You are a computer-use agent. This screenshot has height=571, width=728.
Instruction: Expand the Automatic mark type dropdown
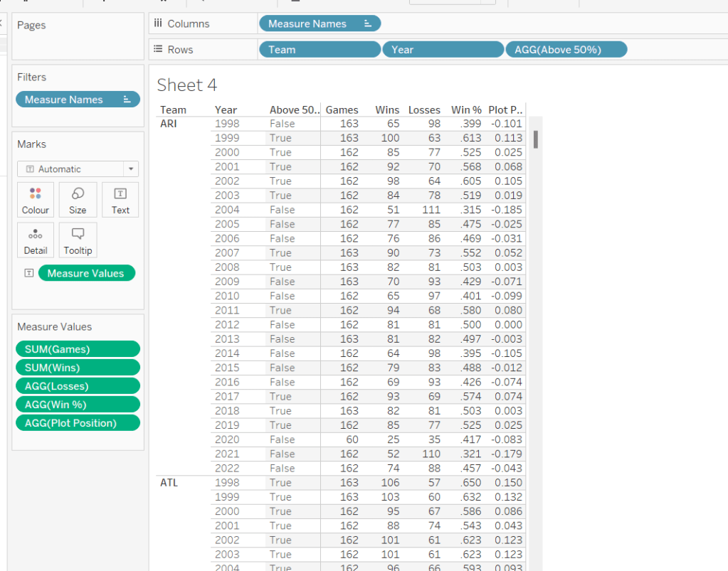click(130, 169)
